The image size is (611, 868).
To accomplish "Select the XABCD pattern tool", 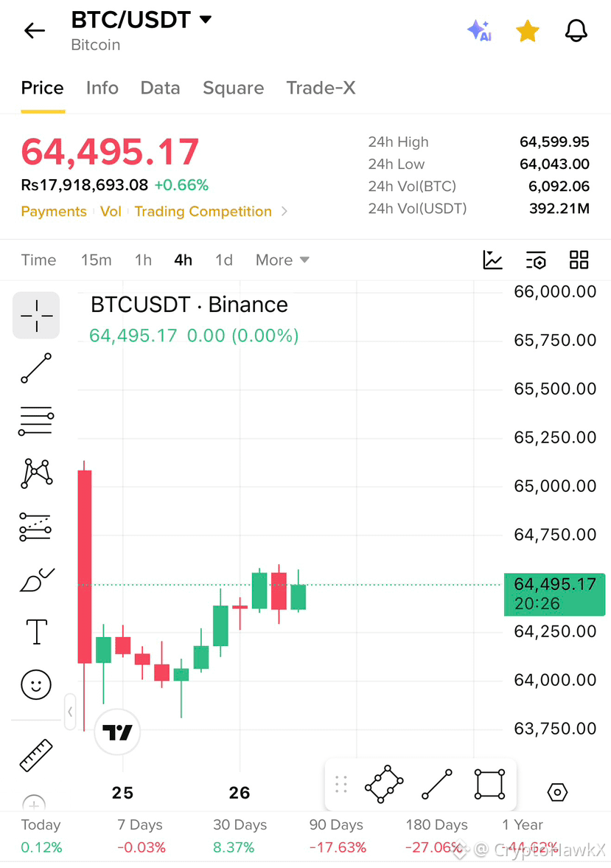I will coord(37,474).
